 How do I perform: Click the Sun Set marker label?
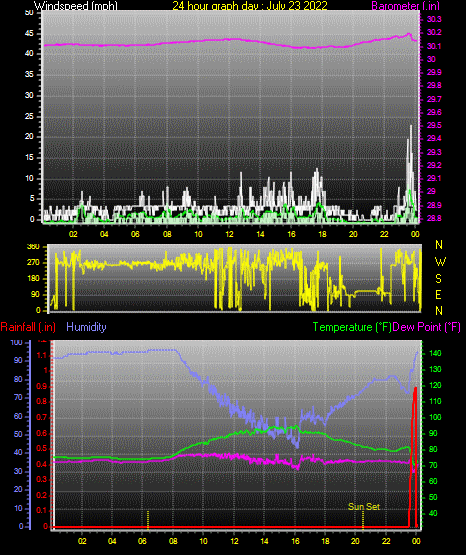click(364, 507)
